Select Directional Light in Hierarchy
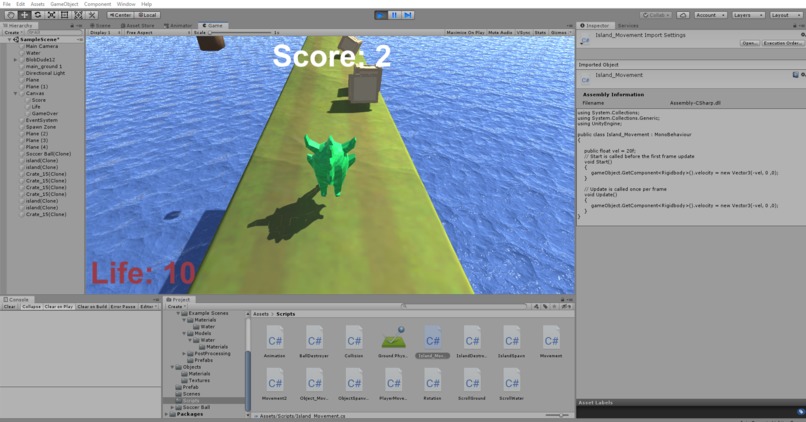Viewport: 806px width, 422px height. [x=45, y=73]
